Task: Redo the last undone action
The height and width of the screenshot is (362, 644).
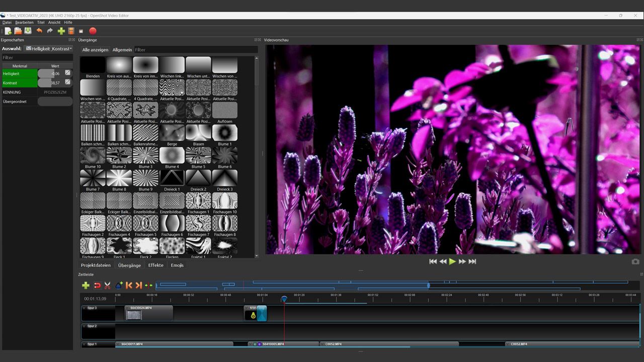Action: tap(49, 31)
